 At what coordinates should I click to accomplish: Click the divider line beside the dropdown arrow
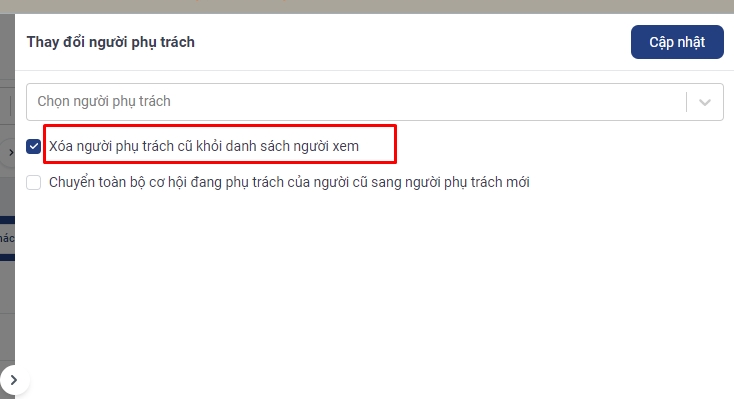tap(686, 102)
